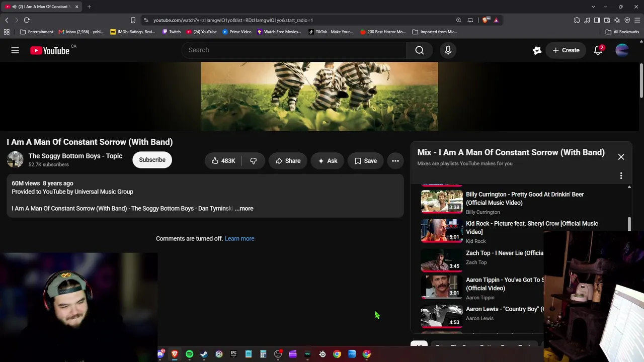Open the YouTube guide hamburger menu
This screenshot has height=362, width=644.
(15, 50)
